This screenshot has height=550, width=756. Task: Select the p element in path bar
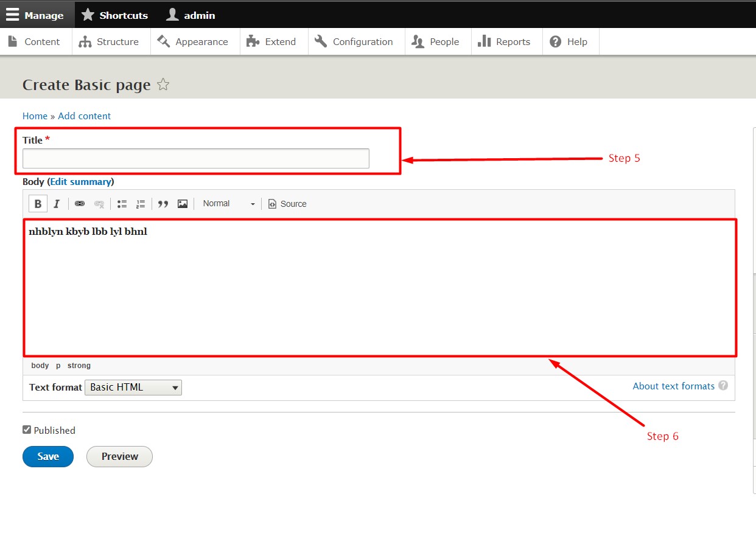(x=58, y=366)
